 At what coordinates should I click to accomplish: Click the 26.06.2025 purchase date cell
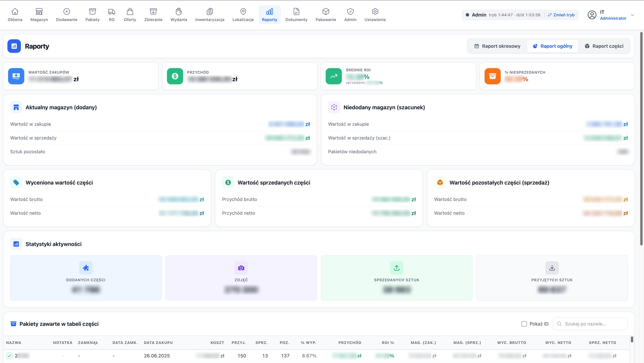157,356
